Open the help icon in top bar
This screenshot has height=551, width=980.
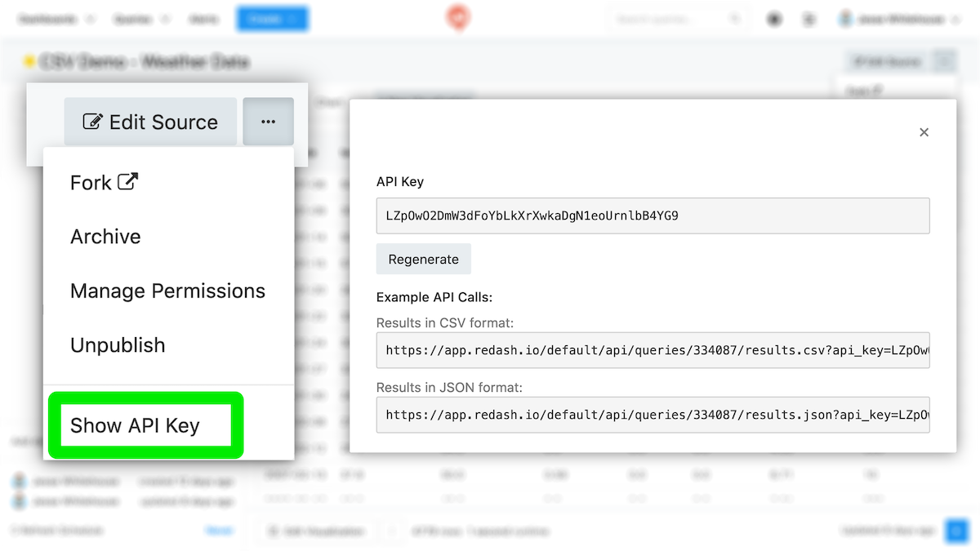[774, 19]
